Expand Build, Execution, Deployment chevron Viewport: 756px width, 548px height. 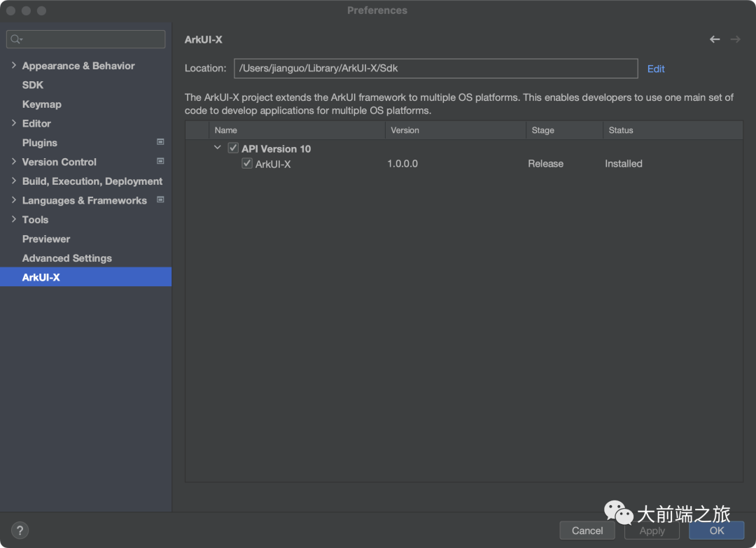[13, 181]
